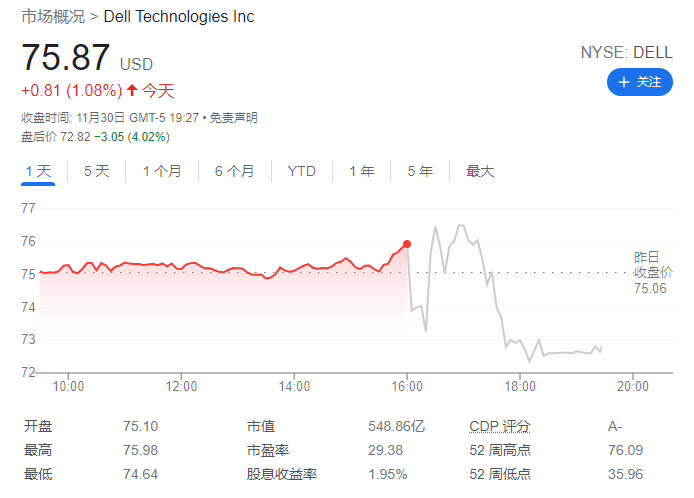Open the 免责声明 disclaimer link
Screen dimensions: 694x498
coord(233,118)
